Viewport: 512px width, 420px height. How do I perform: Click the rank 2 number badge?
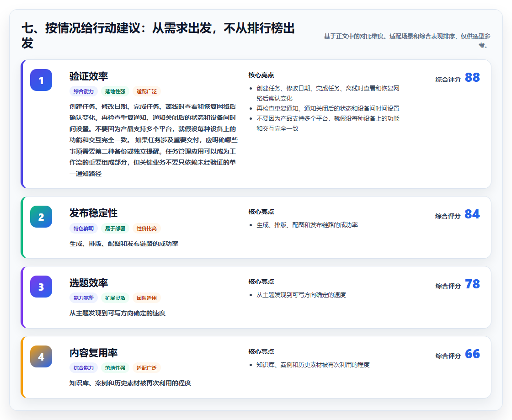(x=41, y=217)
